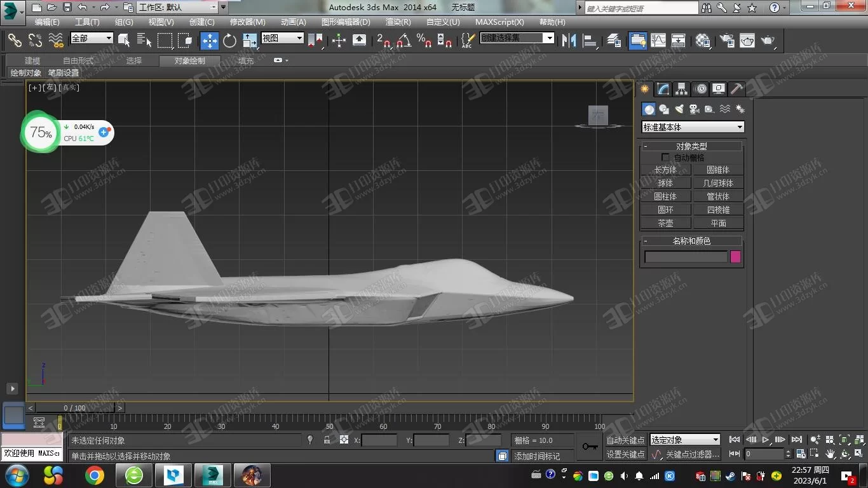Click the 圆柱体 cylinder button

[665, 196]
